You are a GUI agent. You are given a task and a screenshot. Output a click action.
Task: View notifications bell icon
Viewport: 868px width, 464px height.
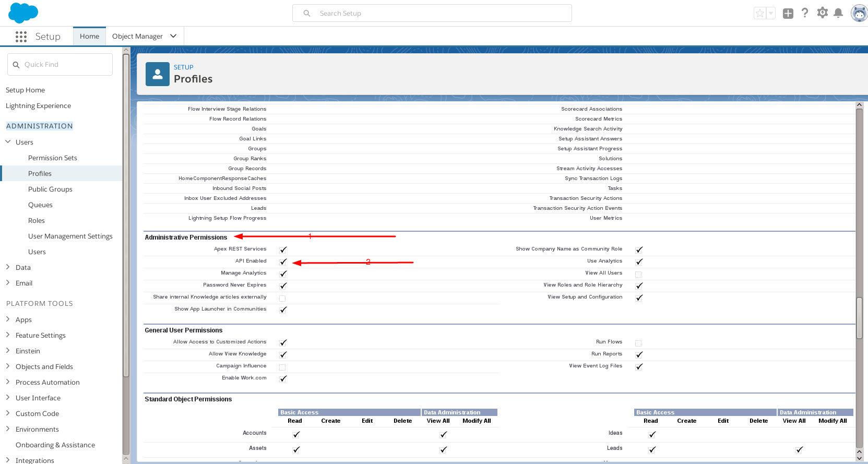[838, 13]
